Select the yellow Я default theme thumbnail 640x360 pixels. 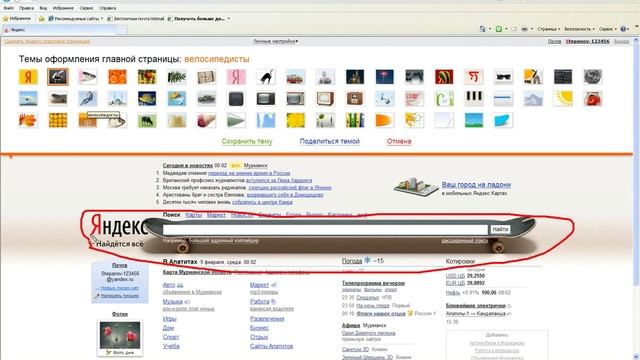tap(28, 77)
